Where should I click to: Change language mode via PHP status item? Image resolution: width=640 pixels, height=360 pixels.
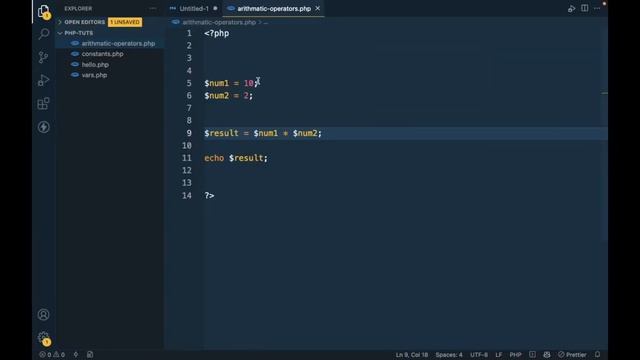(x=516, y=355)
